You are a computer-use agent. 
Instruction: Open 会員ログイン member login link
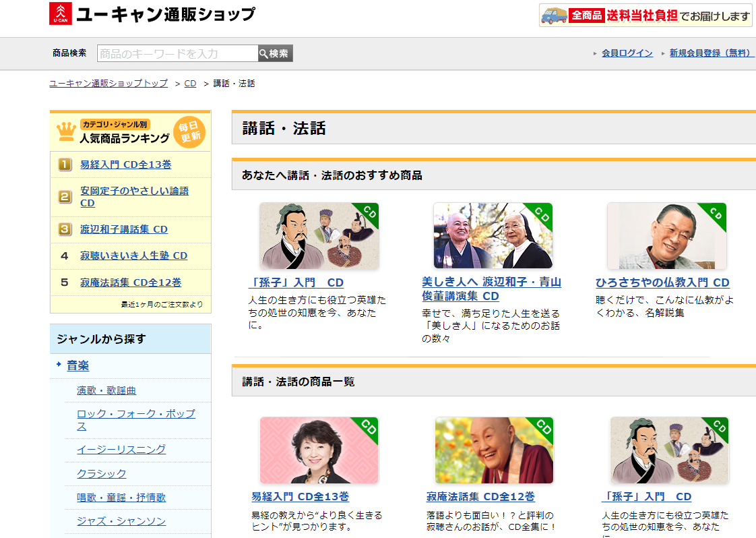[x=627, y=53]
